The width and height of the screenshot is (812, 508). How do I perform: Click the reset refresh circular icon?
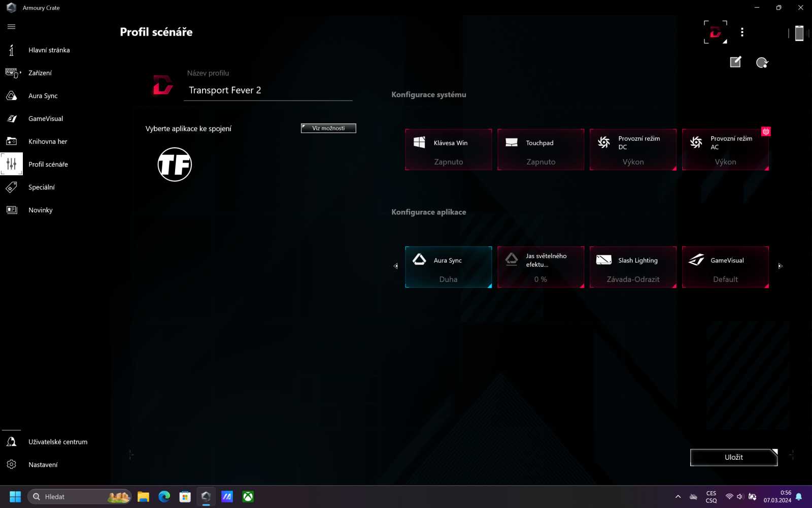pos(762,62)
